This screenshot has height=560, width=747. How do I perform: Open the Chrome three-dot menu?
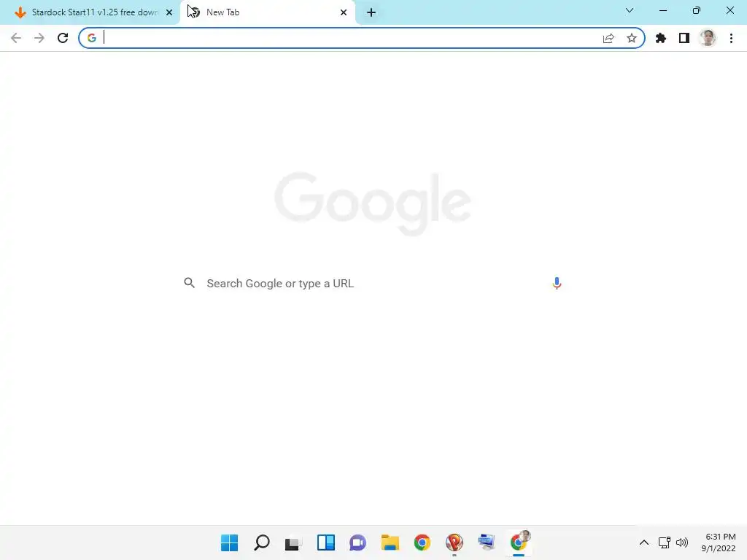point(731,38)
